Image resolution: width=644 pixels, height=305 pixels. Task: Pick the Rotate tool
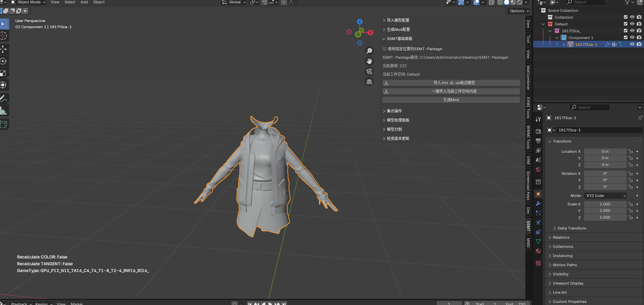tap(3, 61)
